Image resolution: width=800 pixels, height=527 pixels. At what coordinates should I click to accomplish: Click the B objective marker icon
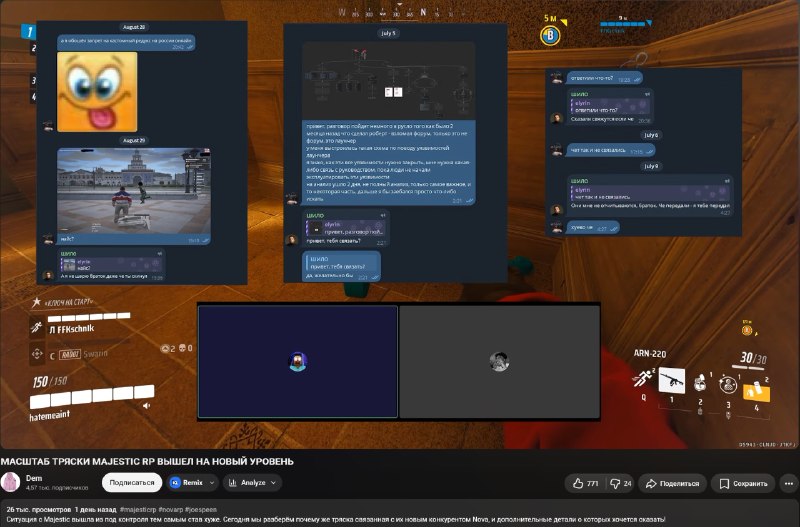click(550, 36)
